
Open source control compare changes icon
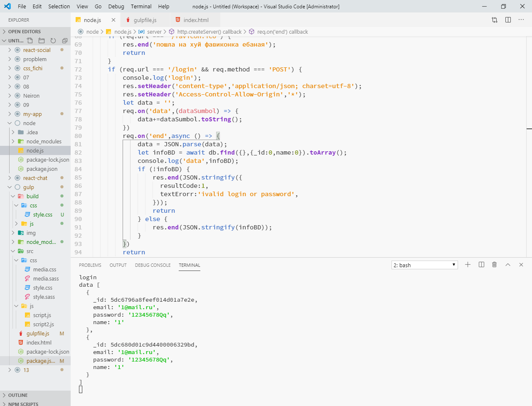point(495,20)
